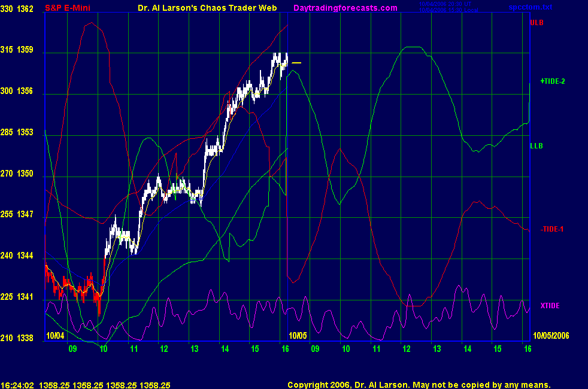This screenshot has width=588, height=389.
Task: Click the green LLB legend label
Action: 537,145
